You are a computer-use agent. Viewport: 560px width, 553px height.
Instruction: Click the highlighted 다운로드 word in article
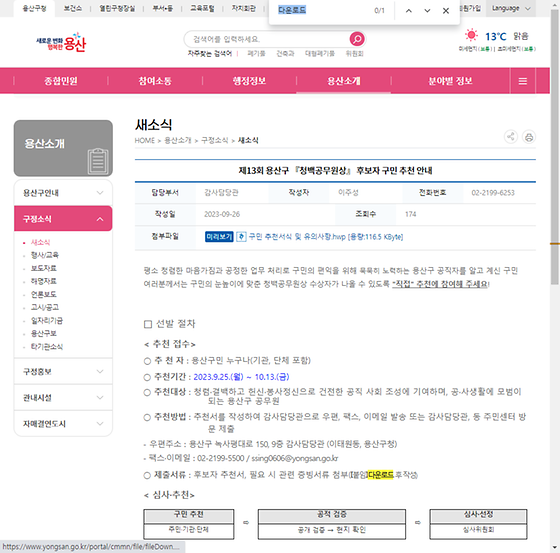(380, 475)
